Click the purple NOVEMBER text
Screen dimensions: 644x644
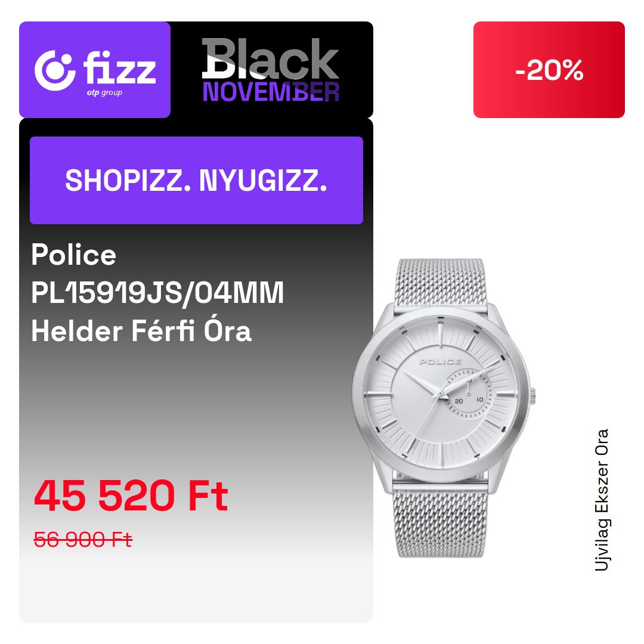pyautogui.click(x=271, y=92)
